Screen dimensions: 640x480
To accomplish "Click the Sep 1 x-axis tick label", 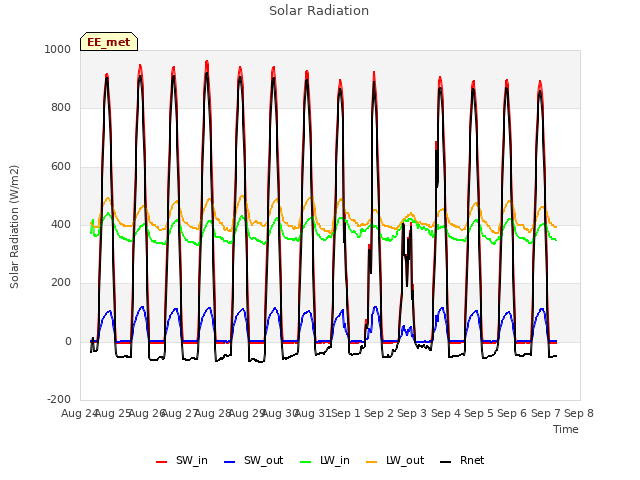I will (x=346, y=413).
